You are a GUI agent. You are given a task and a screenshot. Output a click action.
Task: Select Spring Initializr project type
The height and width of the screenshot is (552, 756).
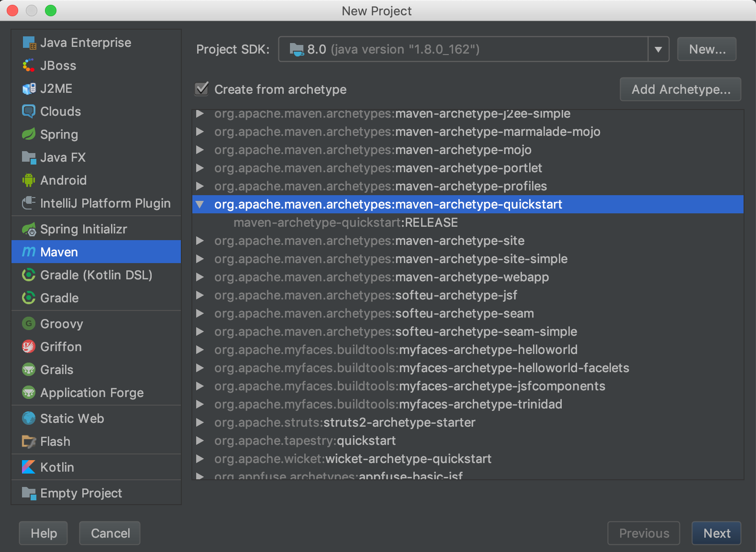(x=83, y=229)
